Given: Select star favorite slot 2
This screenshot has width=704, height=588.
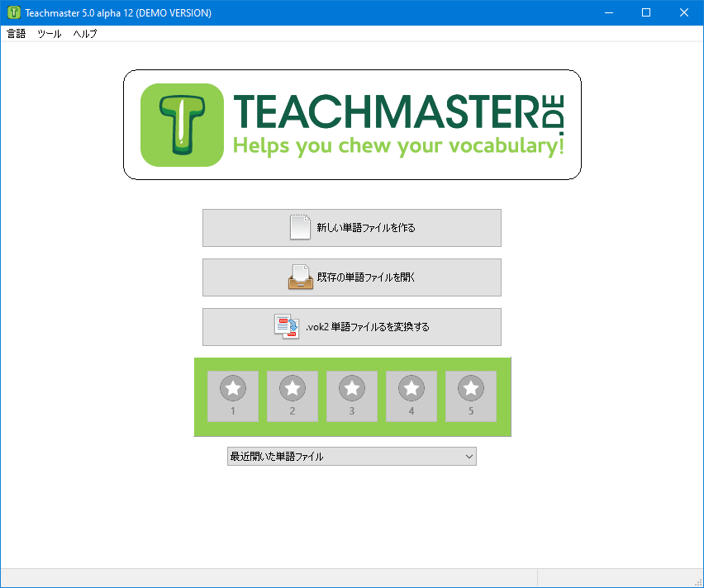Looking at the screenshot, I should pyautogui.click(x=293, y=396).
